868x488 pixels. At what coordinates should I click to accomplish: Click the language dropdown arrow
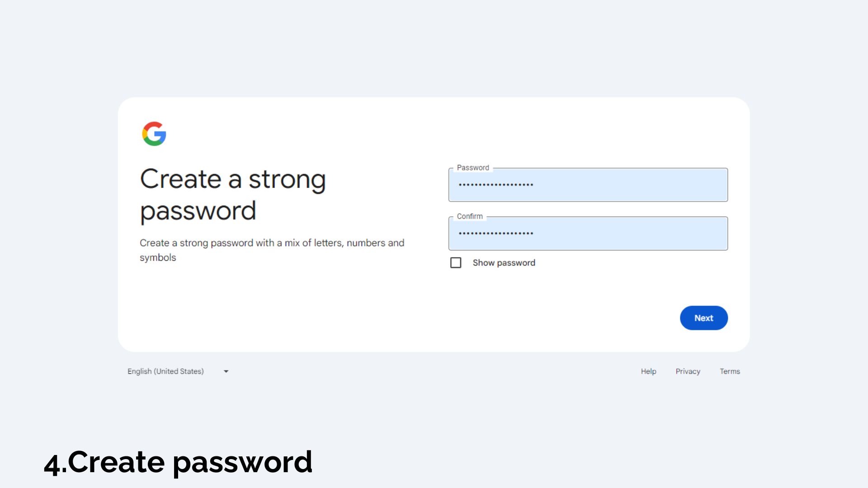226,371
